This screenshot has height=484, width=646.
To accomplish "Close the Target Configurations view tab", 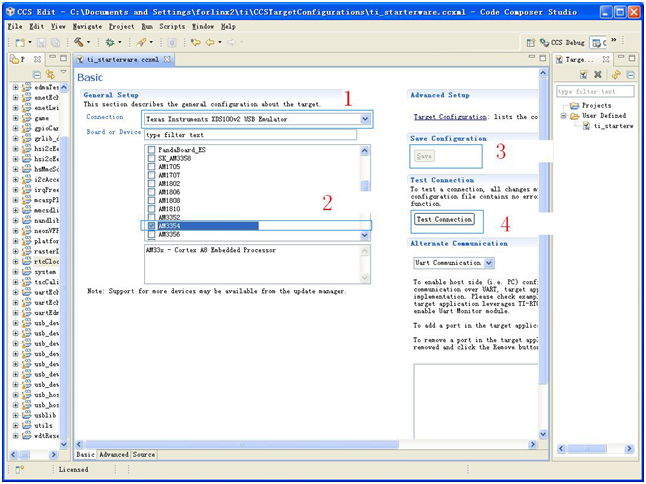I will point(606,59).
